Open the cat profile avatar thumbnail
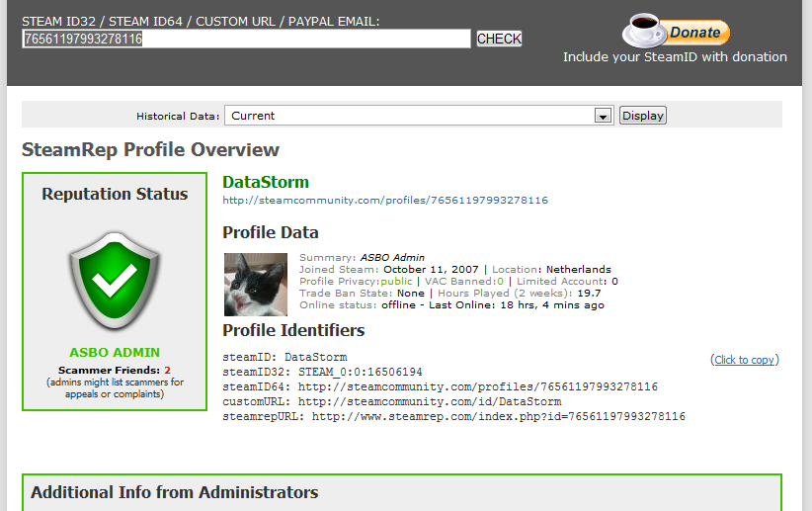Screen dimensions: 812x511 tap(255, 284)
